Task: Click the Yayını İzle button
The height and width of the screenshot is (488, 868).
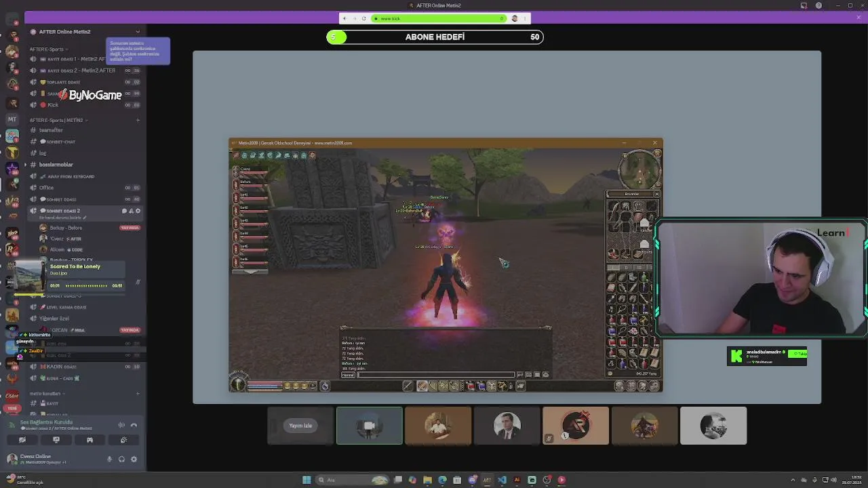Action: pos(300,426)
